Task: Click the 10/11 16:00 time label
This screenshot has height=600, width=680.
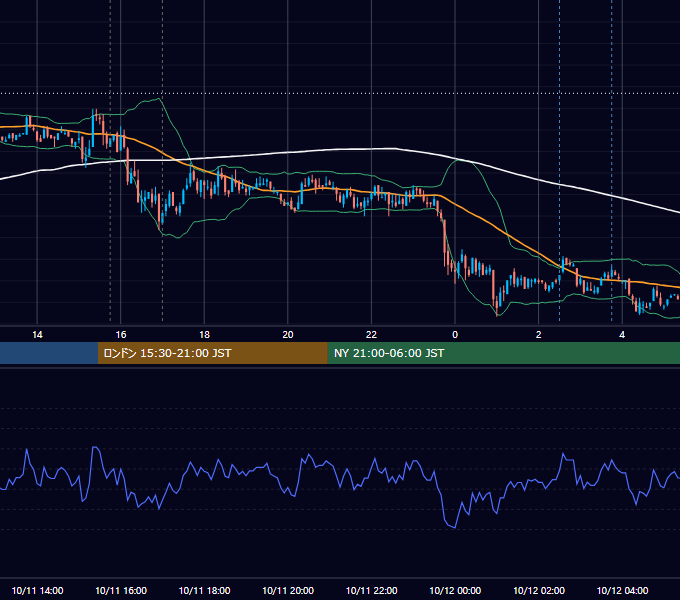Action: 121,590
